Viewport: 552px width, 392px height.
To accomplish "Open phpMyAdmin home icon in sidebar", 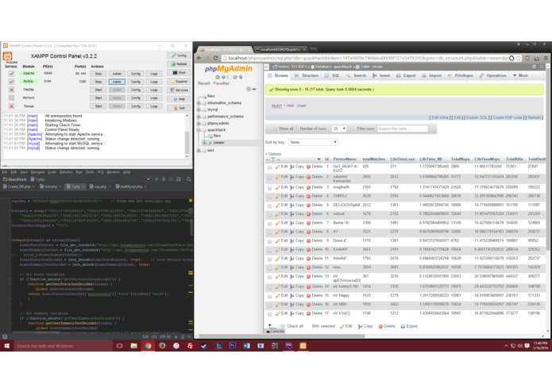I will [218, 77].
